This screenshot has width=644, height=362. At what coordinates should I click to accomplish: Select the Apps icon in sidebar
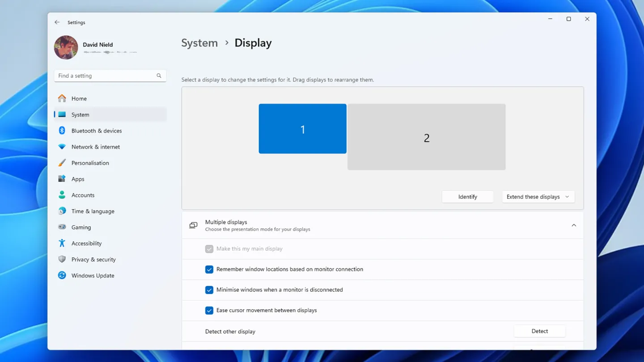click(x=62, y=179)
